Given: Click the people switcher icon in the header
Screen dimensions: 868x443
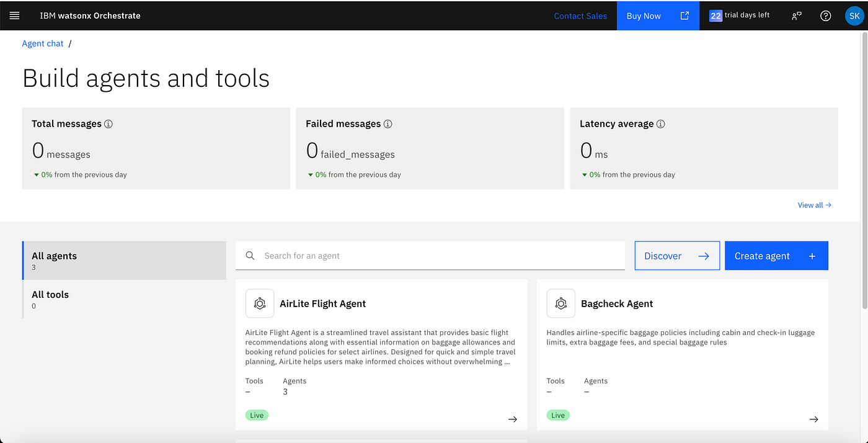Looking at the screenshot, I should point(797,16).
